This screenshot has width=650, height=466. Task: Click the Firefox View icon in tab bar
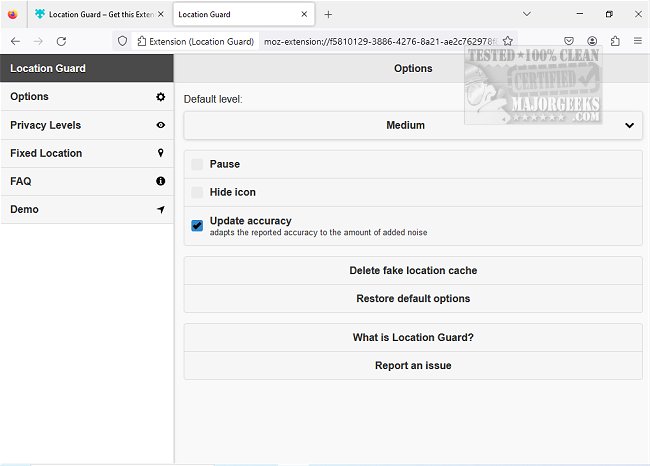13,14
